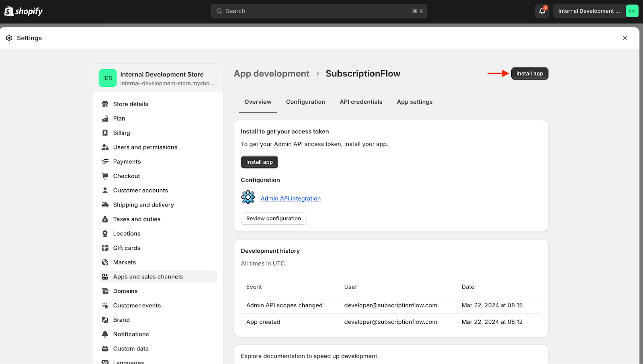This screenshot has height=364, width=643.
Task: Click the top Search field
Action: coord(319,11)
